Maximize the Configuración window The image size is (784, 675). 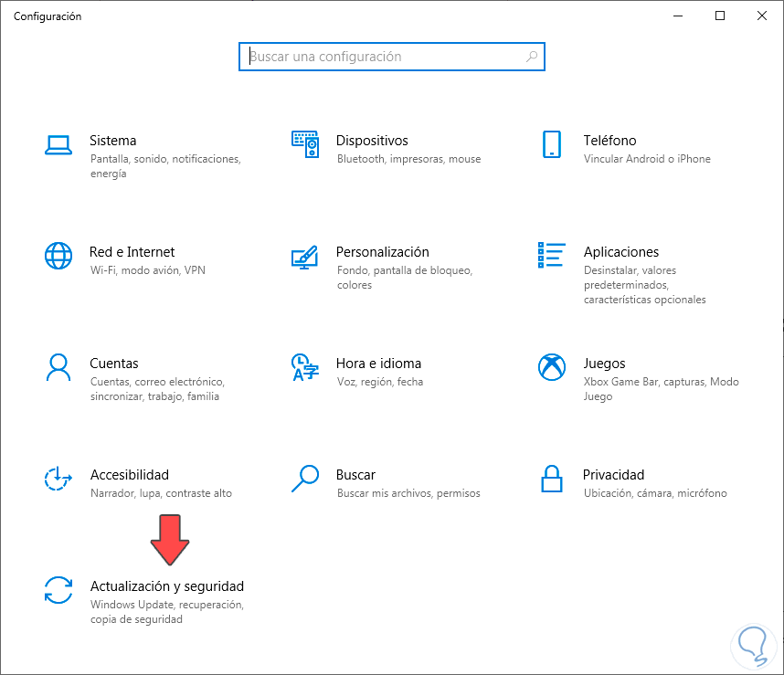click(720, 16)
